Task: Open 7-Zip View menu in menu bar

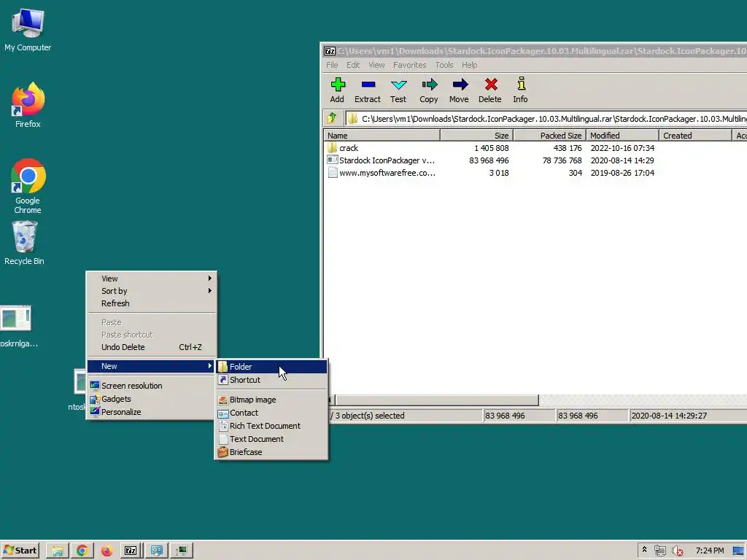Action: click(376, 65)
